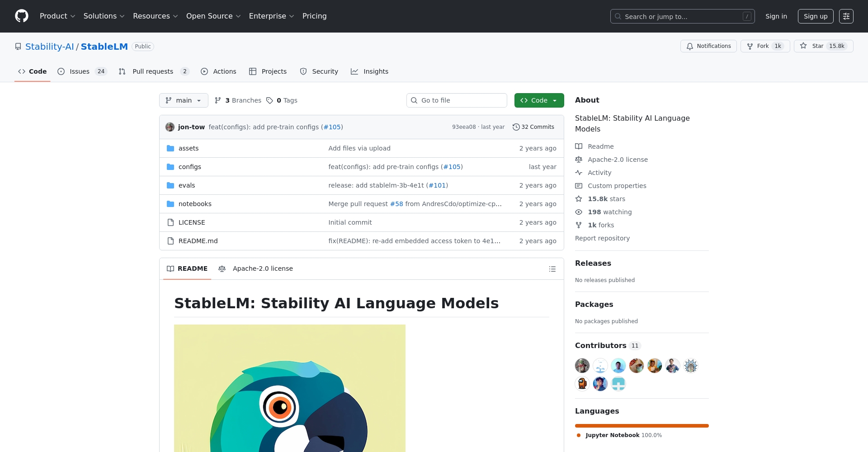This screenshot has width=868, height=452.
Task: Click the Notifications bell button
Action: tap(708, 46)
